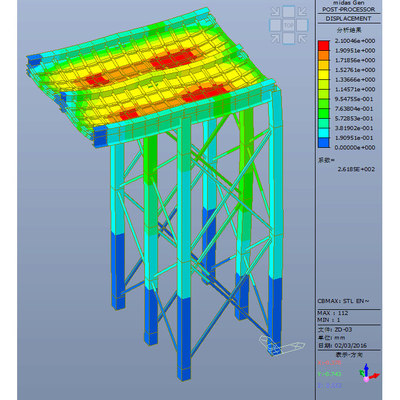
Task: Select square left of TOP in view navigator
Action: pyautogui.click(x=275, y=25)
